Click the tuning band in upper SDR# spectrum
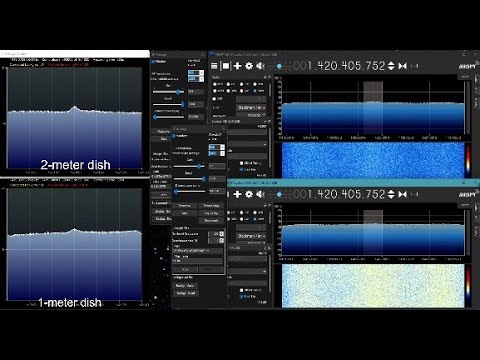Viewport: 480px width, 360px height. pyautogui.click(x=373, y=108)
